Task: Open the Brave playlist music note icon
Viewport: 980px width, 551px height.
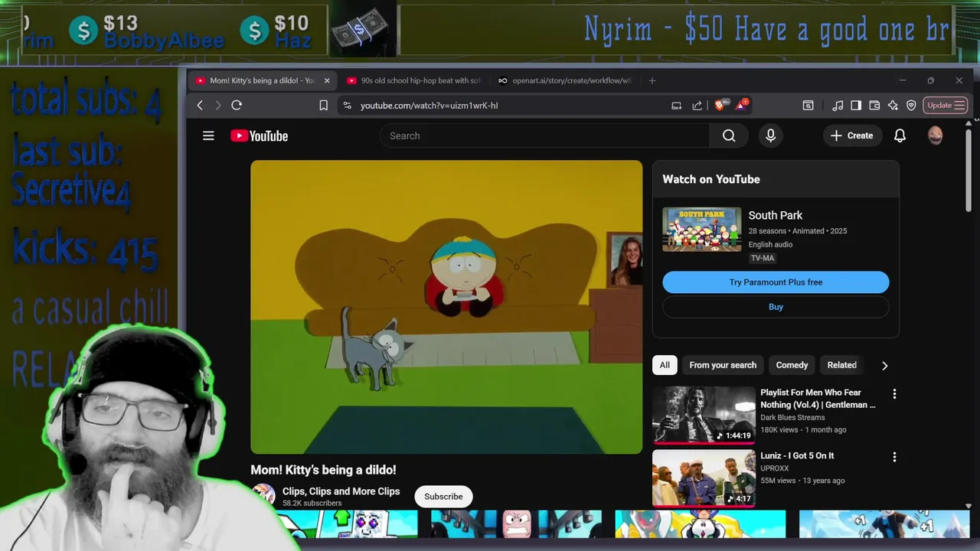Action: point(838,105)
